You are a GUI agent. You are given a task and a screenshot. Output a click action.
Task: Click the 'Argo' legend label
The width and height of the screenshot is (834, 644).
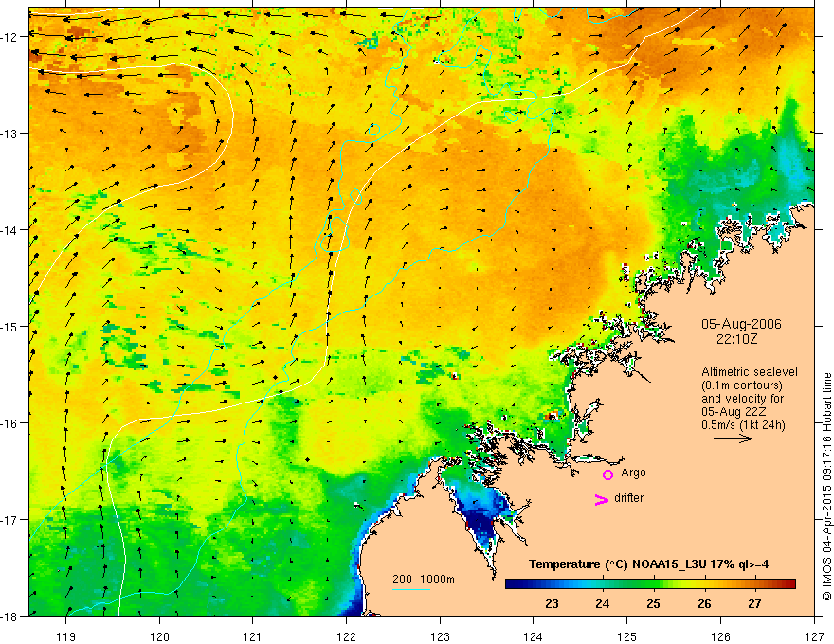click(633, 473)
